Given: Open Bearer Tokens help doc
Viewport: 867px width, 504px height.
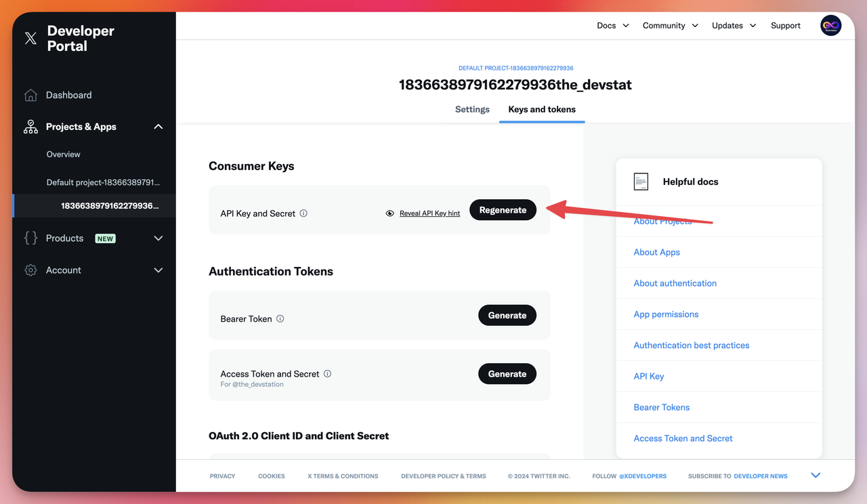Looking at the screenshot, I should click(x=662, y=408).
